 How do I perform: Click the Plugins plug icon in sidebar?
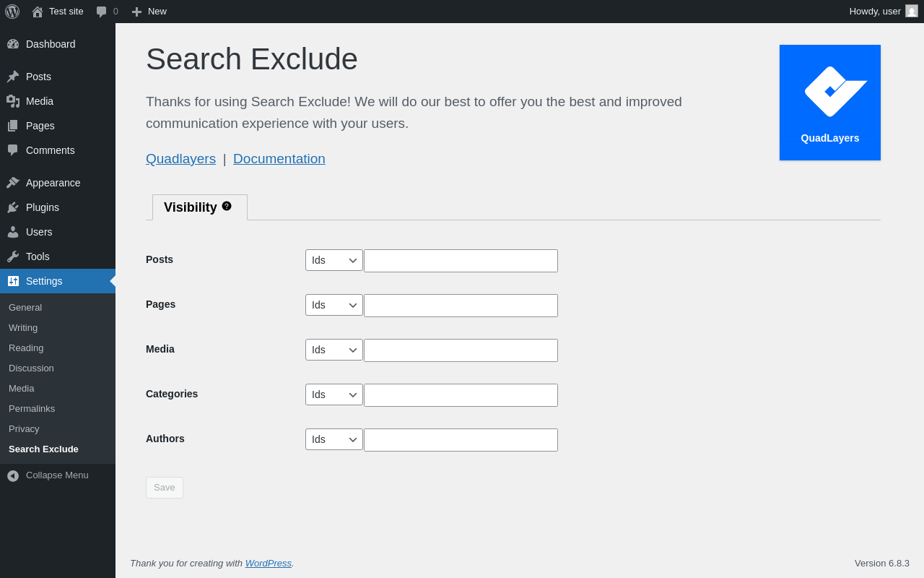(x=13, y=207)
